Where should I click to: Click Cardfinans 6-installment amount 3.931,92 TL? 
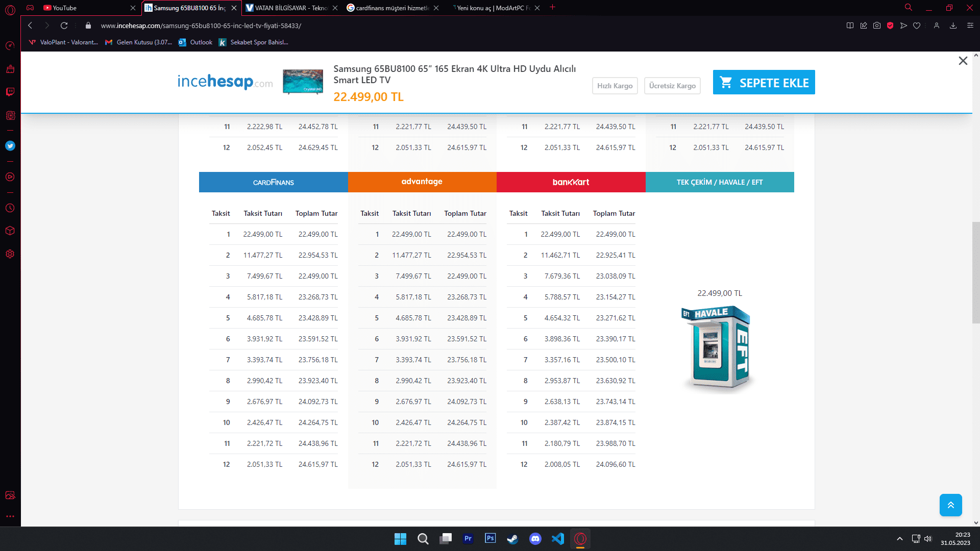(264, 339)
